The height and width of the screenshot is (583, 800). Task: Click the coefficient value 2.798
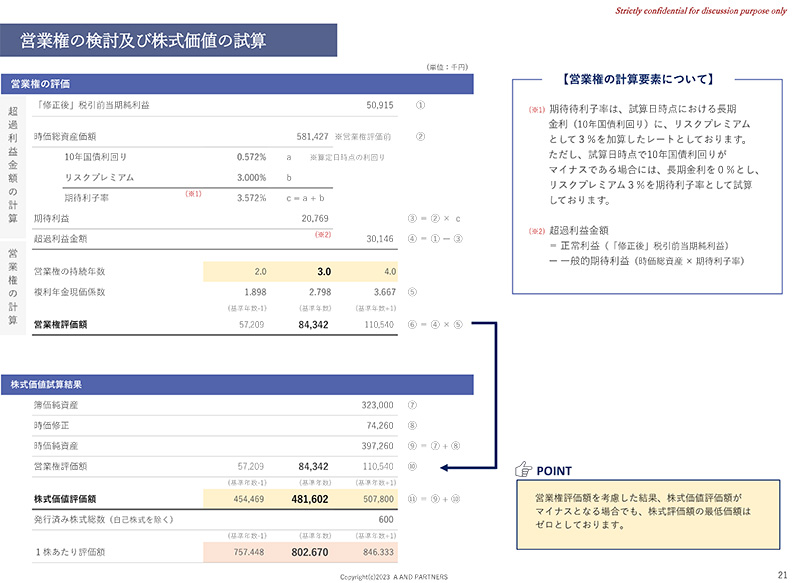[320, 292]
